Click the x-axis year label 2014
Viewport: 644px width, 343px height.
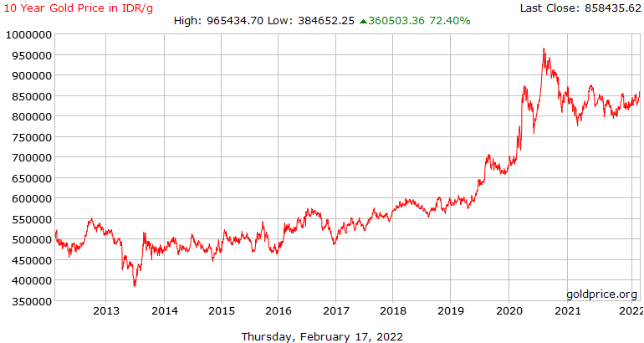(x=165, y=311)
